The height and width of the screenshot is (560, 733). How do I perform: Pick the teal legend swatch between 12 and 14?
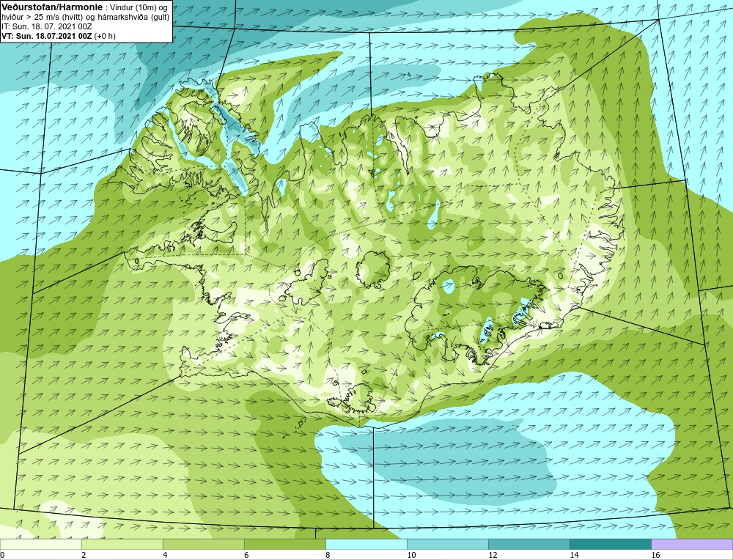pyautogui.click(x=528, y=544)
